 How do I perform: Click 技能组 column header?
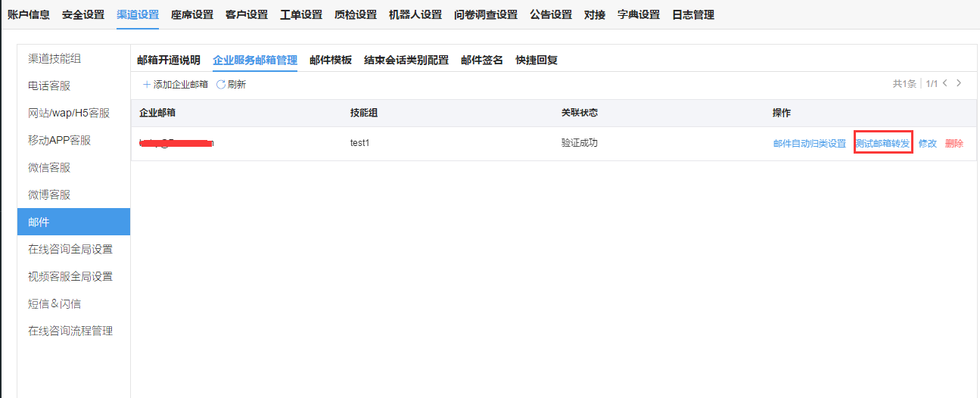[x=364, y=113]
